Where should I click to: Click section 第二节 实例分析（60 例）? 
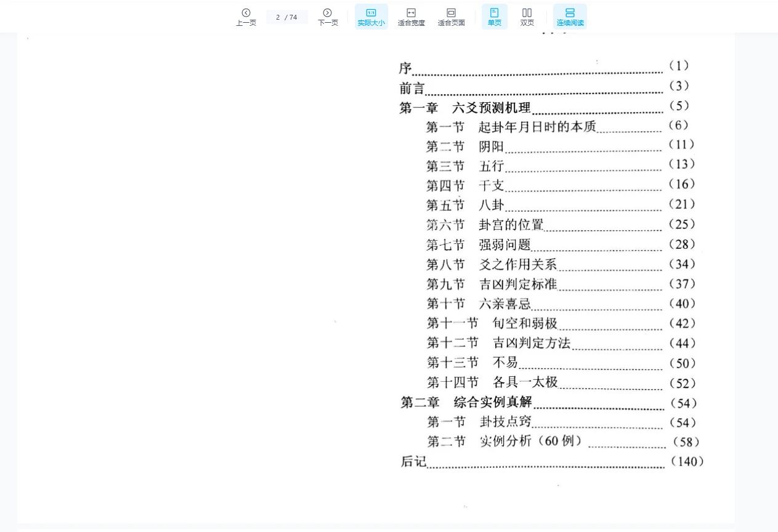[505, 441]
